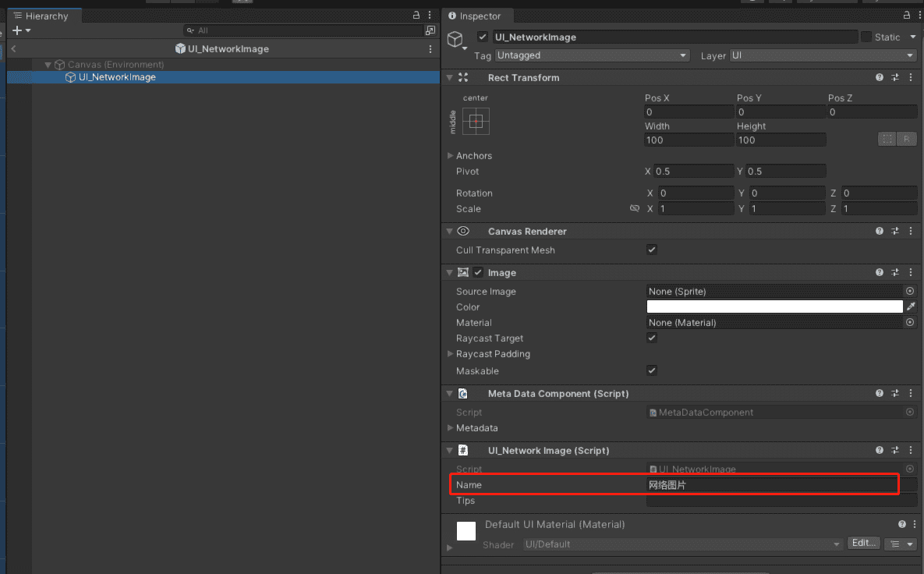Image resolution: width=924 pixels, height=574 pixels.
Task: Click the white Color swatch field
Action: pyautogui.click(x=774, y=307)
